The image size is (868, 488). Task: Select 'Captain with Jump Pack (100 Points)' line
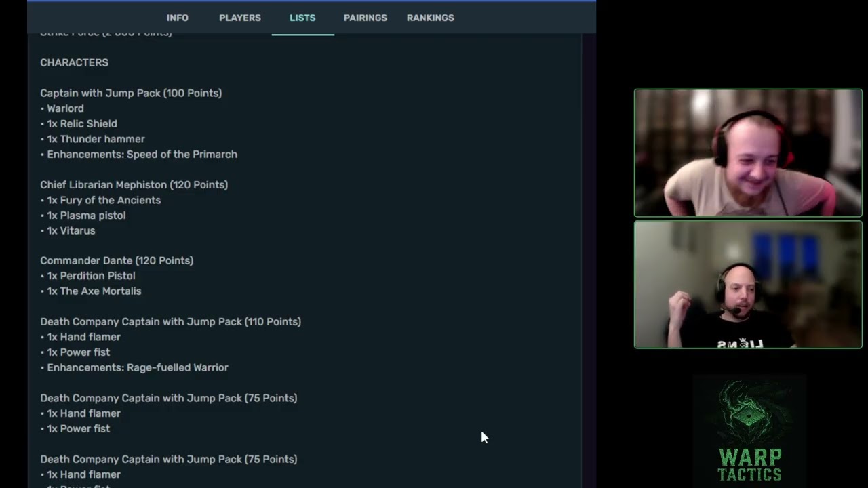click(x=131, y=93)
